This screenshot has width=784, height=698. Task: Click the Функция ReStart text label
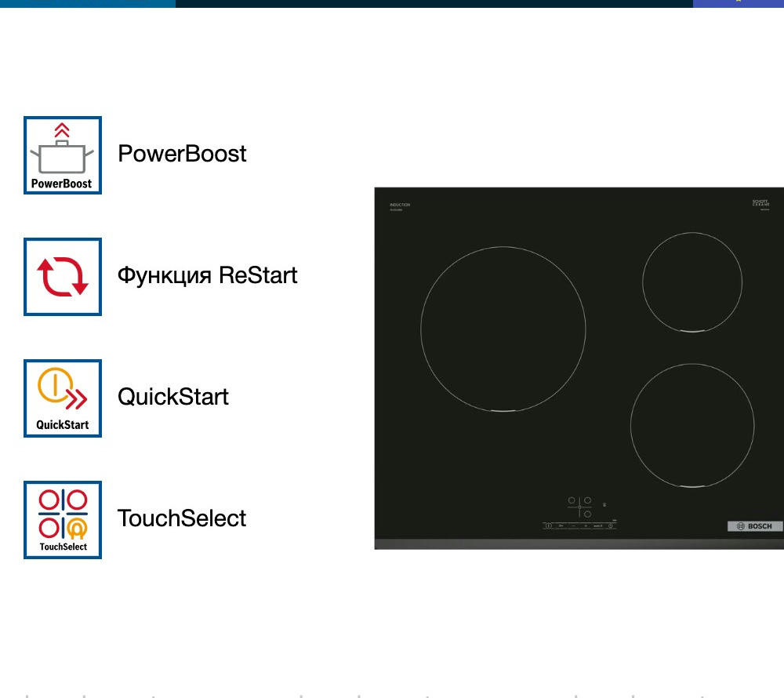point(207,276)
